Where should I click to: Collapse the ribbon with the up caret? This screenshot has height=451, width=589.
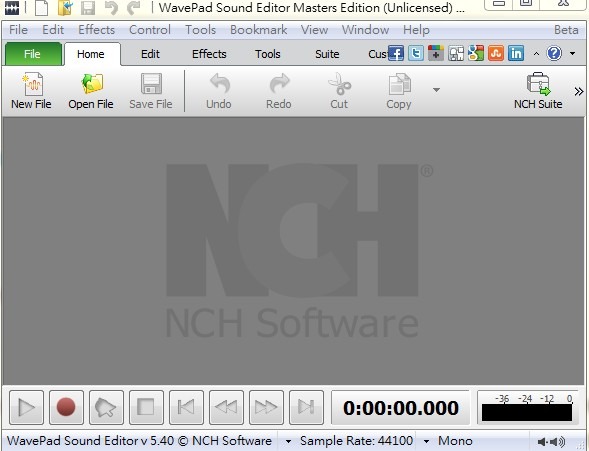point(536,54)
